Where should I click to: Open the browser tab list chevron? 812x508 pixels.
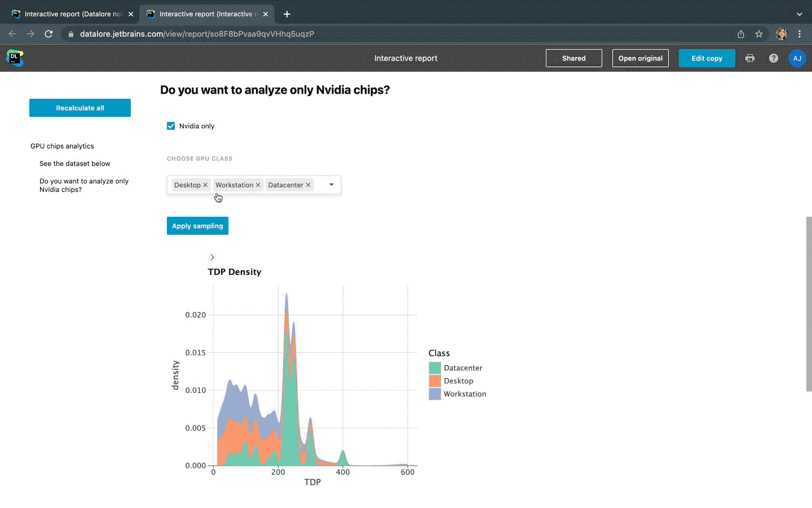799,14
